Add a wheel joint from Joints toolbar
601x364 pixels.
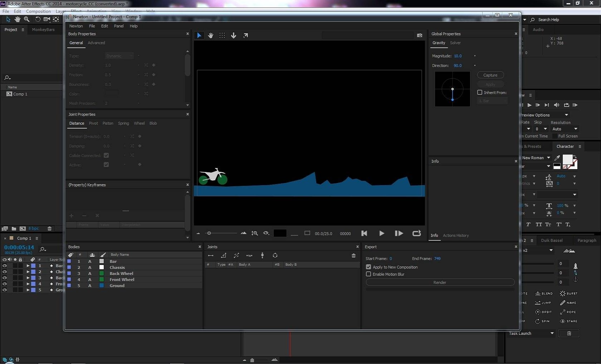262,255
